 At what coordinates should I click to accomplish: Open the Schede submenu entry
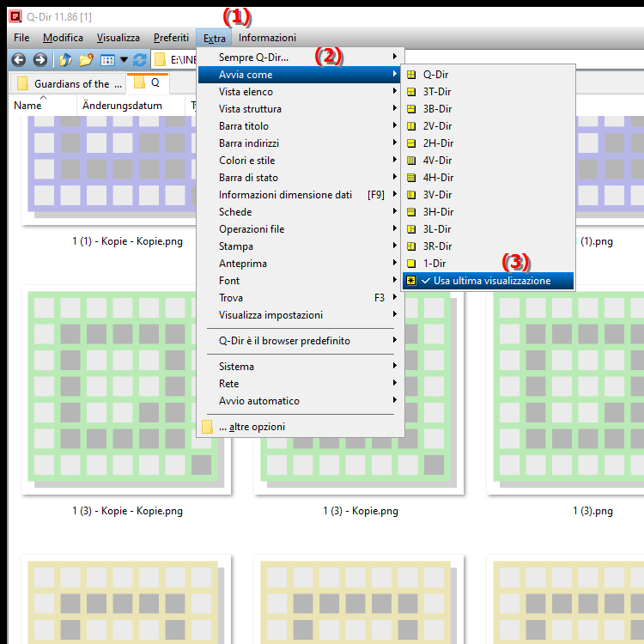(x=301, y=212)
